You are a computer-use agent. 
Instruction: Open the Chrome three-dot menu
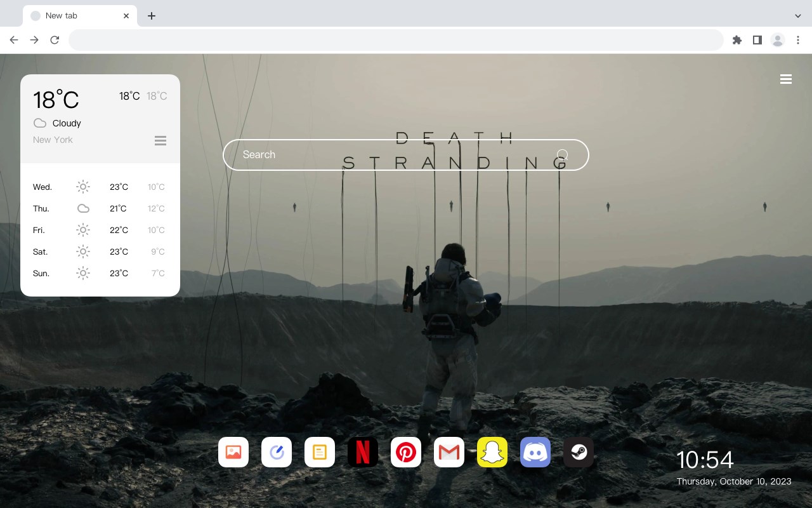[798, 40]
